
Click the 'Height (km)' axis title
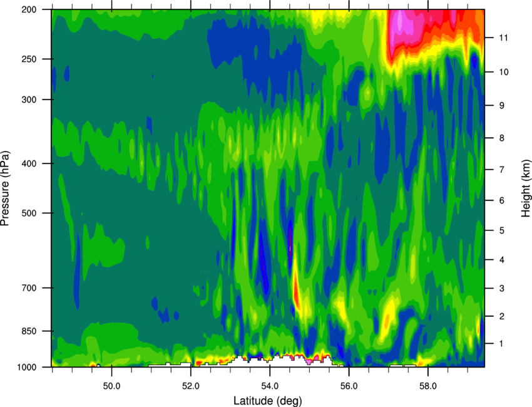(x=526, y=188)
